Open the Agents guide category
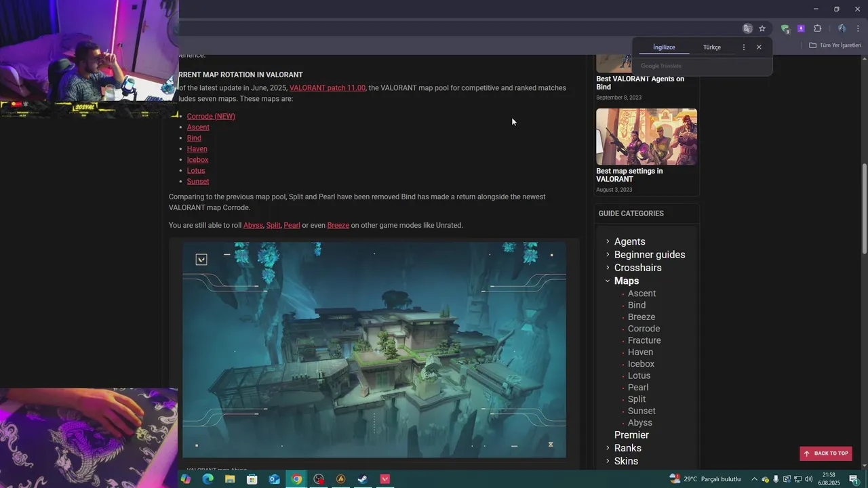868x488 pixels. tap(629, 242)
